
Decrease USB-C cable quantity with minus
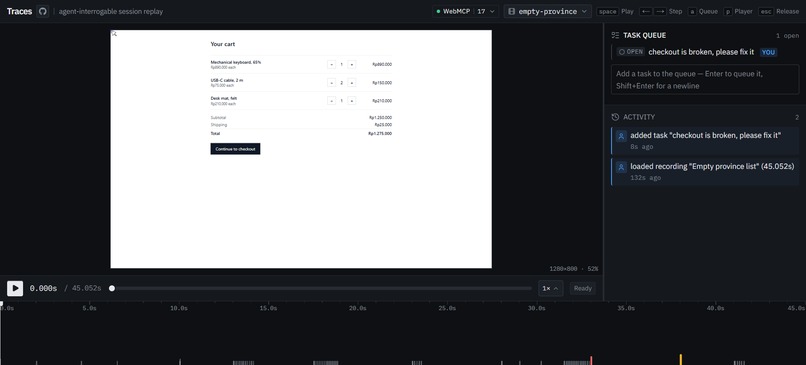pos(332,82)
